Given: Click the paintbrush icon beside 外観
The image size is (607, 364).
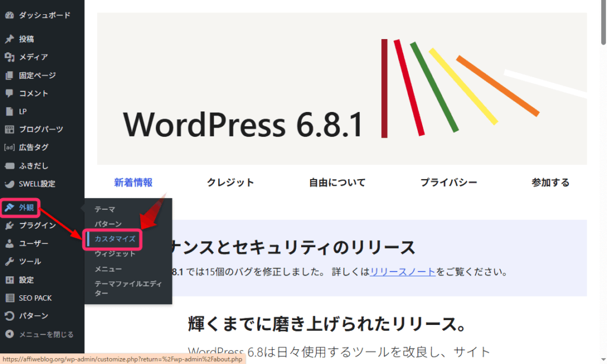Looking at the screenshot, I should click(9, 207).
